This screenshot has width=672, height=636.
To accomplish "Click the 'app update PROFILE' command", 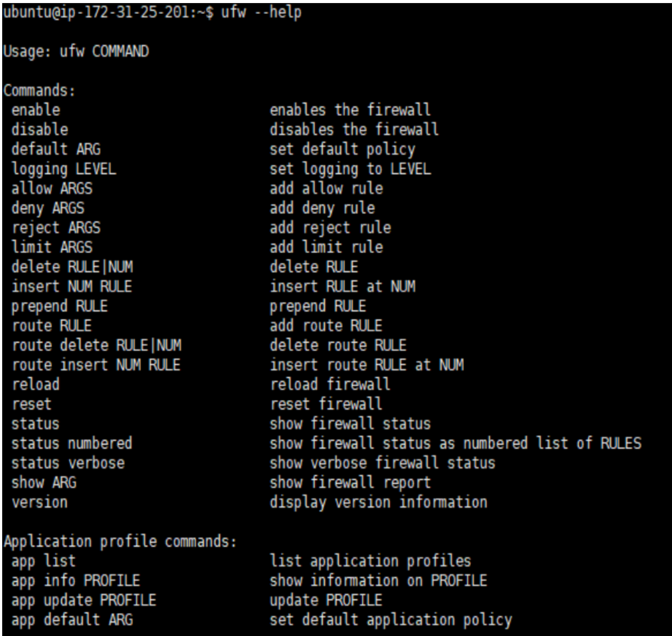I will (x=84, y=601).
